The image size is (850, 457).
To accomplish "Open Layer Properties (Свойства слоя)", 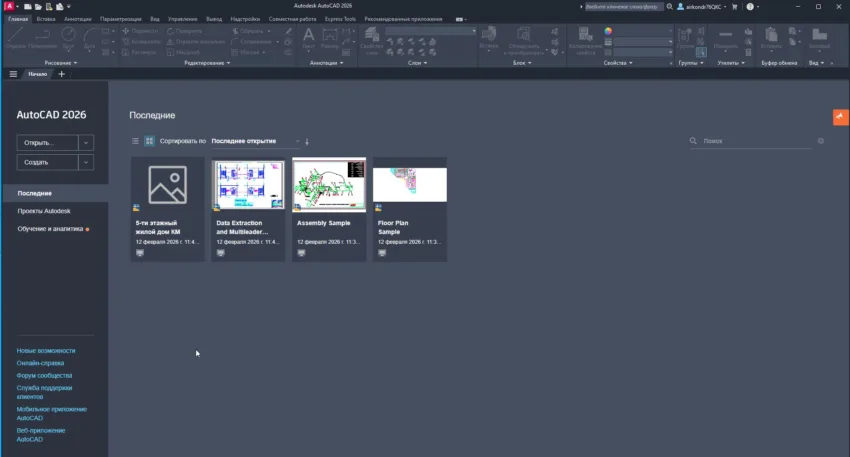I will tap(371, 41).
